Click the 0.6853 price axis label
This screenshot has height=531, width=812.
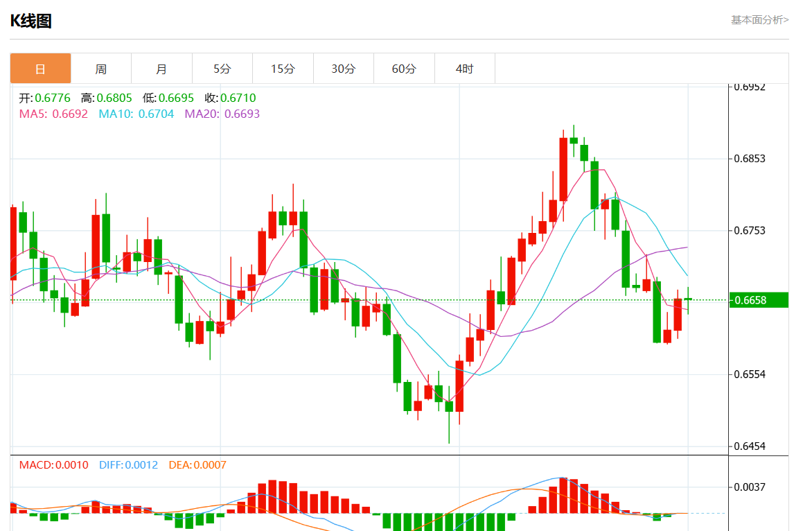750,159
